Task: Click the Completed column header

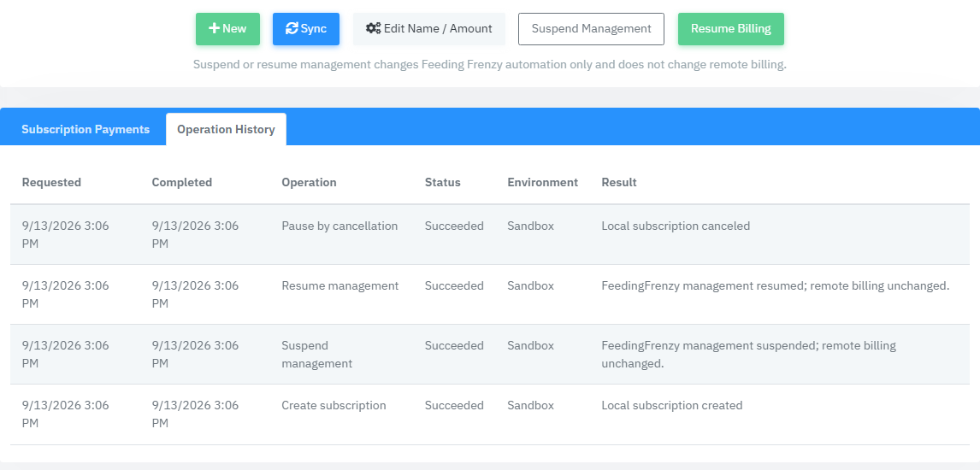Action: click(x=182, y=182)
